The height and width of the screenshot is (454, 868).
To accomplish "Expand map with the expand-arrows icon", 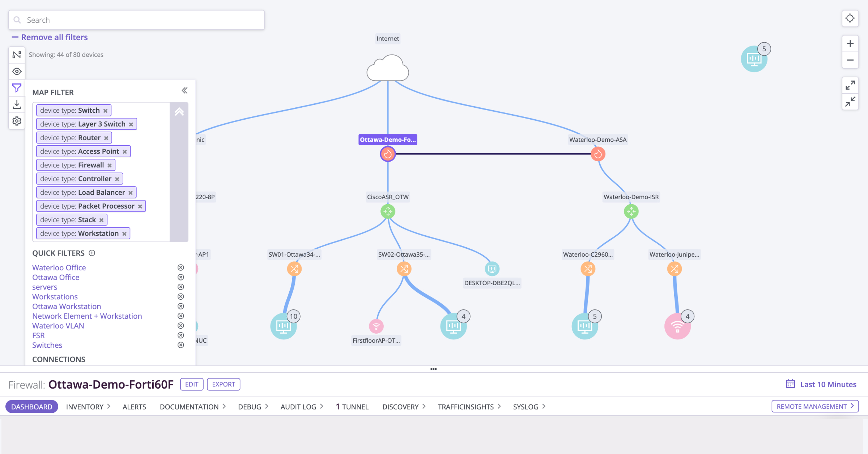I will point(850,85).
